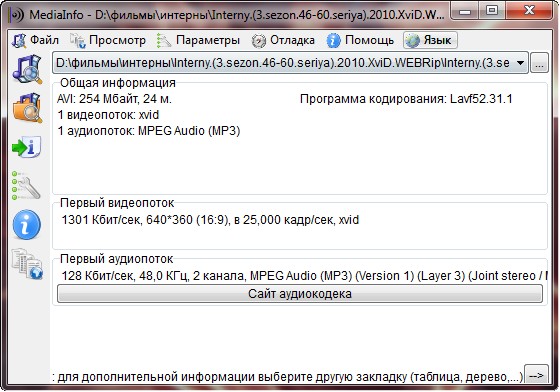
Task: Open the Файл menu
Action: [x=35, y=40]
